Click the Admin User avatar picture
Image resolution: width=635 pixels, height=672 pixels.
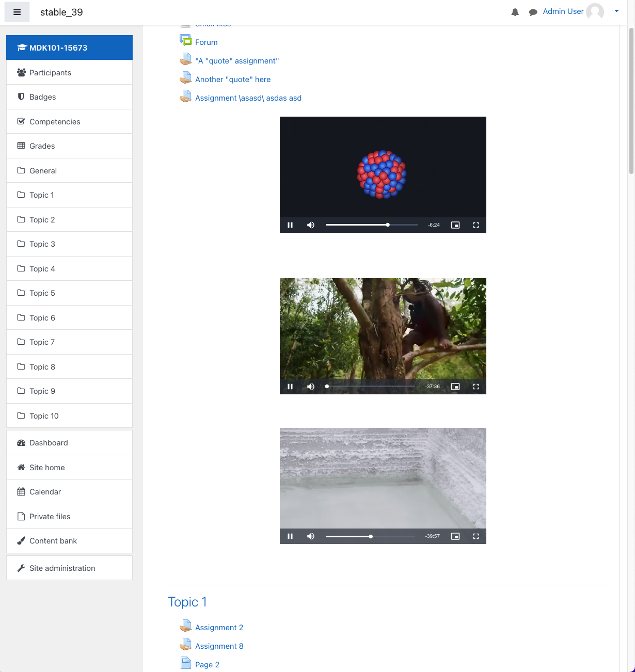pyautogui.click(x=595, y=11)
